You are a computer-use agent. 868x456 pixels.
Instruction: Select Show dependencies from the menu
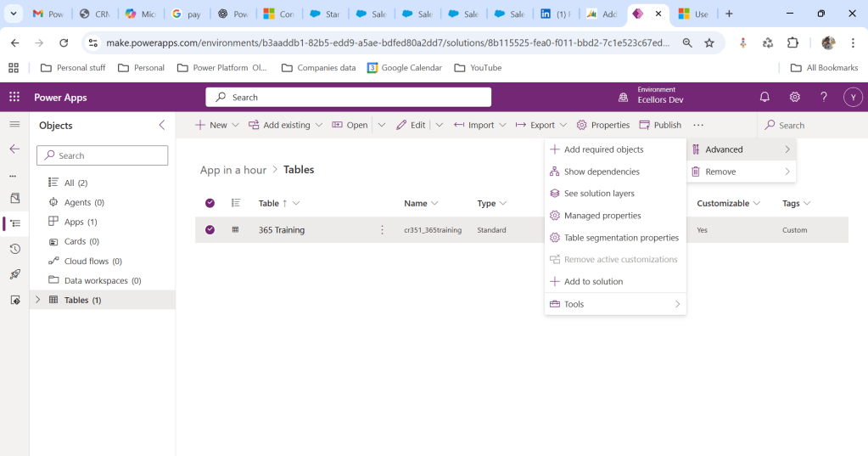coord(602,172)
